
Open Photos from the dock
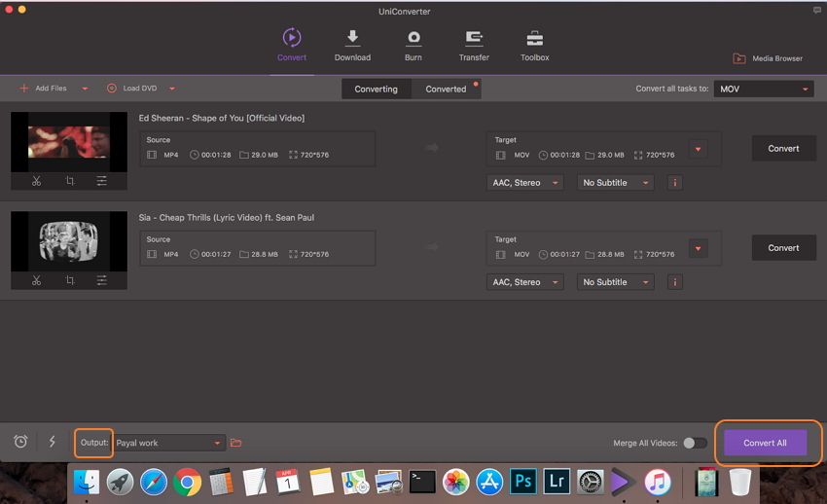pyautogui.click(x=456, y=482)
